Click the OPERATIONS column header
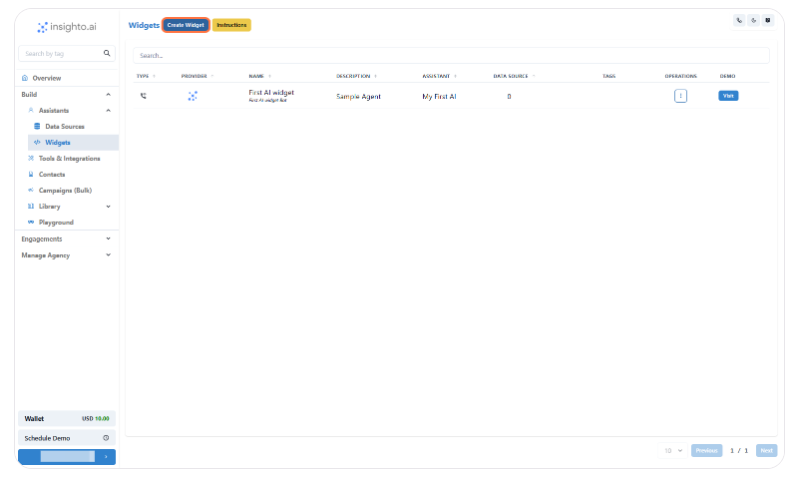Image resolution: width=802 pixels, height=489 pixels. (680, 76)
